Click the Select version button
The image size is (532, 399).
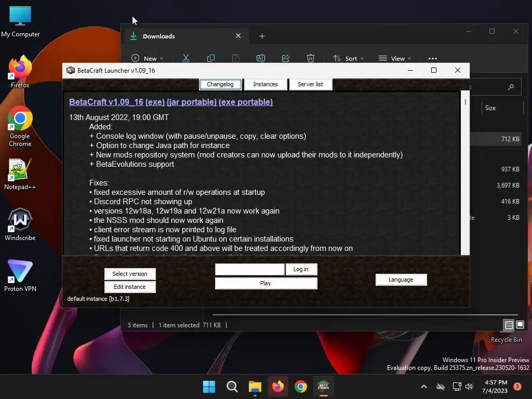point(129,274)
